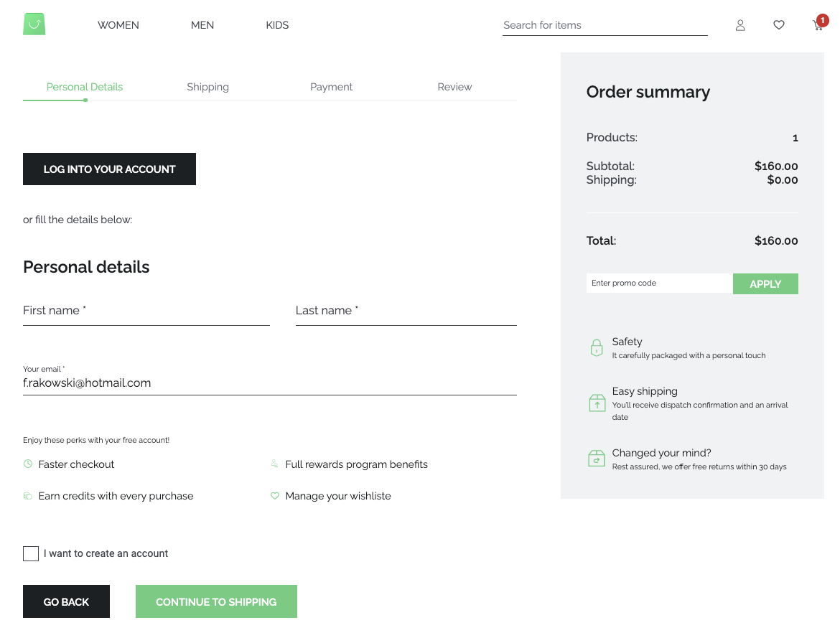Image resolution: width=840 pixels, height=633 pixels.
Task: Click the green shopping bag logo
Action: (x=34, y=24)
